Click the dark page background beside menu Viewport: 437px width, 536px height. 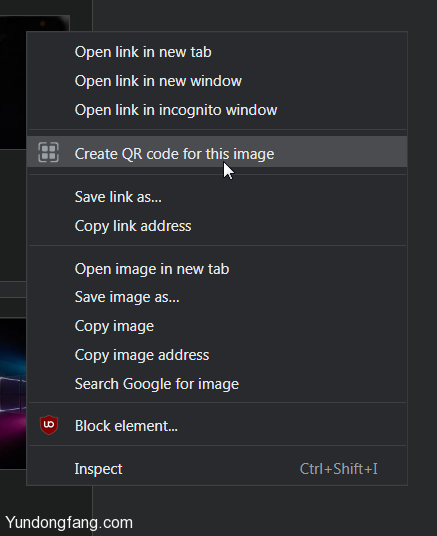[422, 260]
